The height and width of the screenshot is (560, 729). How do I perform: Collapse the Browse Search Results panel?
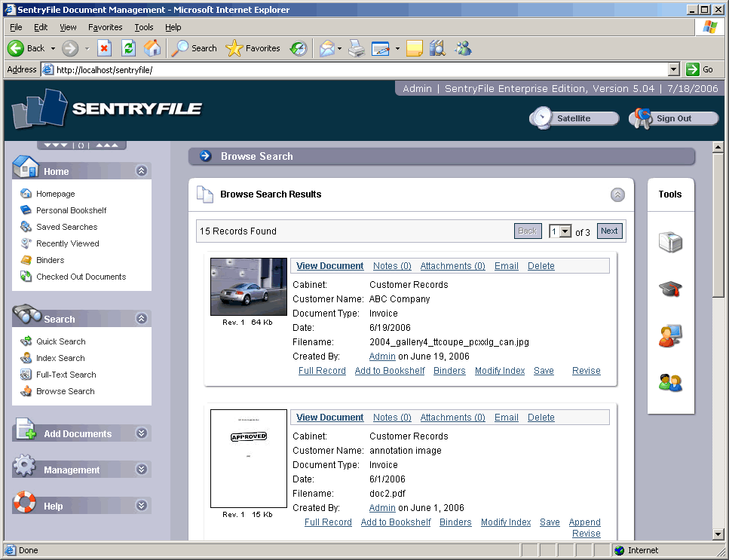click(x=617, y=194)
